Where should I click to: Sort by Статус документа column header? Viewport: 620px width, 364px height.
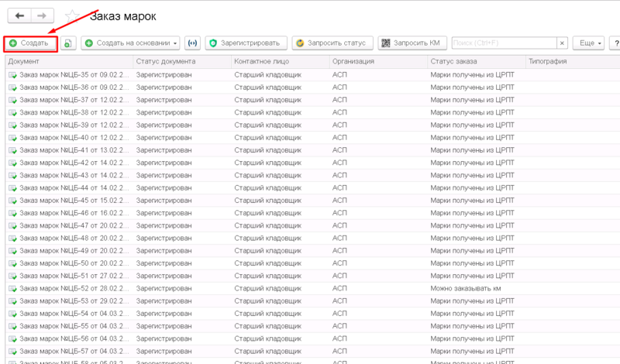(x=182, y=62)
